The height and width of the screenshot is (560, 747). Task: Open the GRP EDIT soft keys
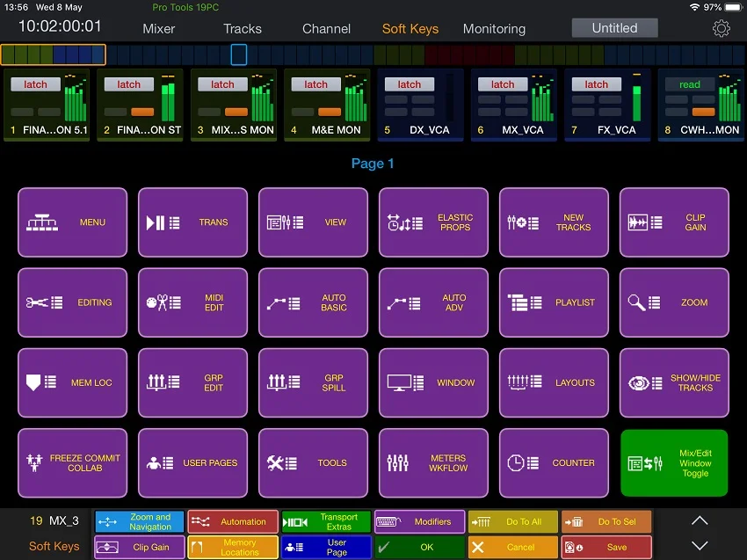193,382
